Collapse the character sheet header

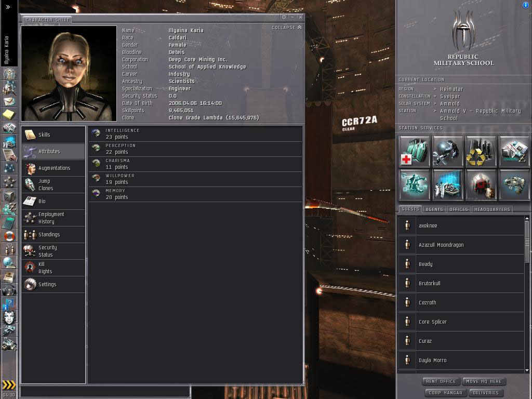[286, 28]
